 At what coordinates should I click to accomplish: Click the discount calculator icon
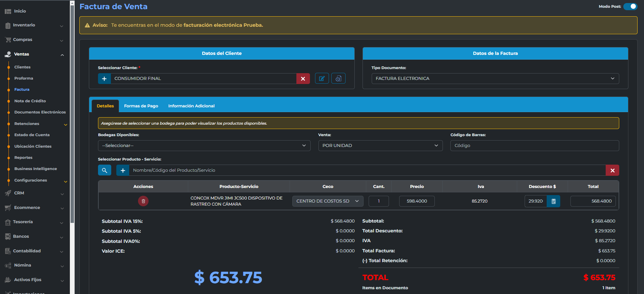click(553, 201)
